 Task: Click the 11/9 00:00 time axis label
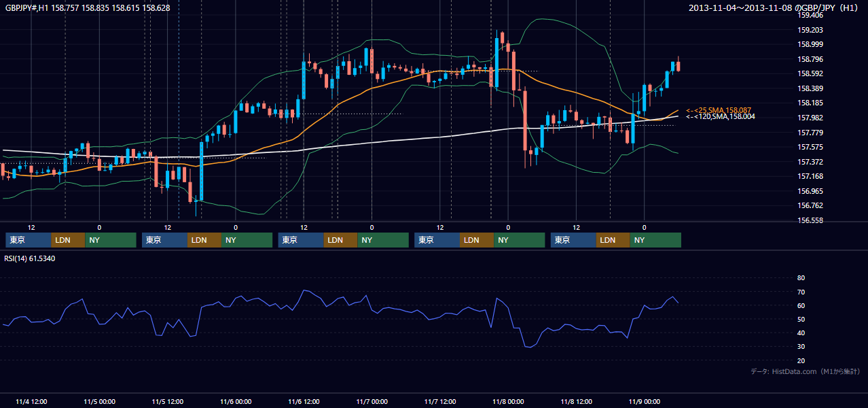[644, 401]
